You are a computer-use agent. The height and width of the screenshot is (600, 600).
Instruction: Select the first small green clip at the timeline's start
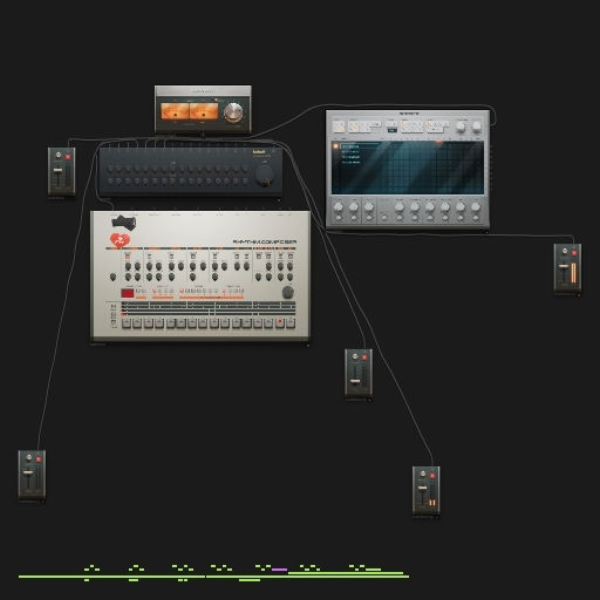coord(86,570)
